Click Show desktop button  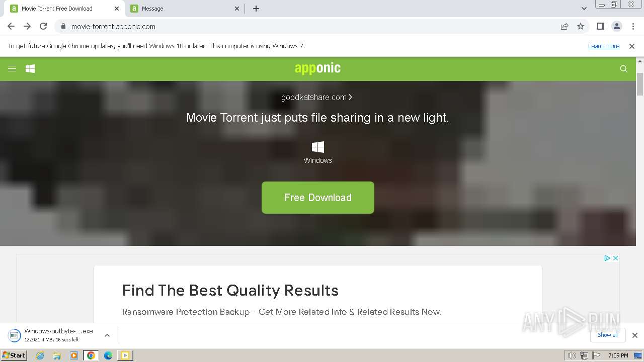pos(639,355)
